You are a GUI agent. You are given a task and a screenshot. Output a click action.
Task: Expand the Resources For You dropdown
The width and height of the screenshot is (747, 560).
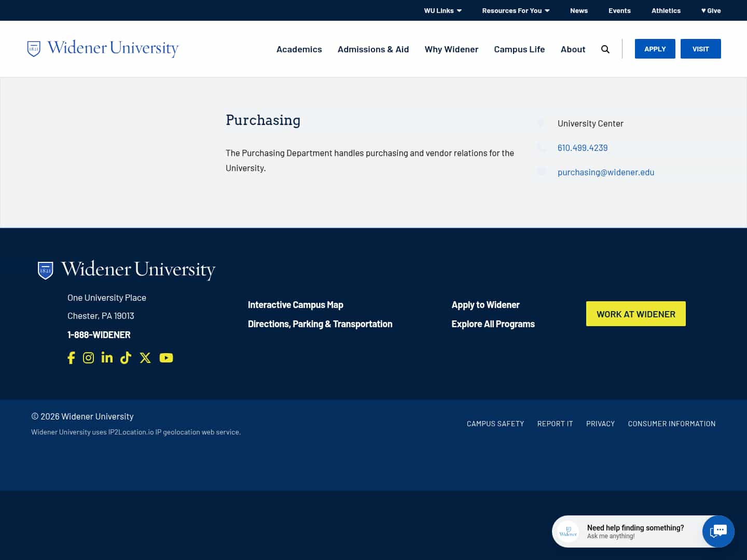coord(516,10)
